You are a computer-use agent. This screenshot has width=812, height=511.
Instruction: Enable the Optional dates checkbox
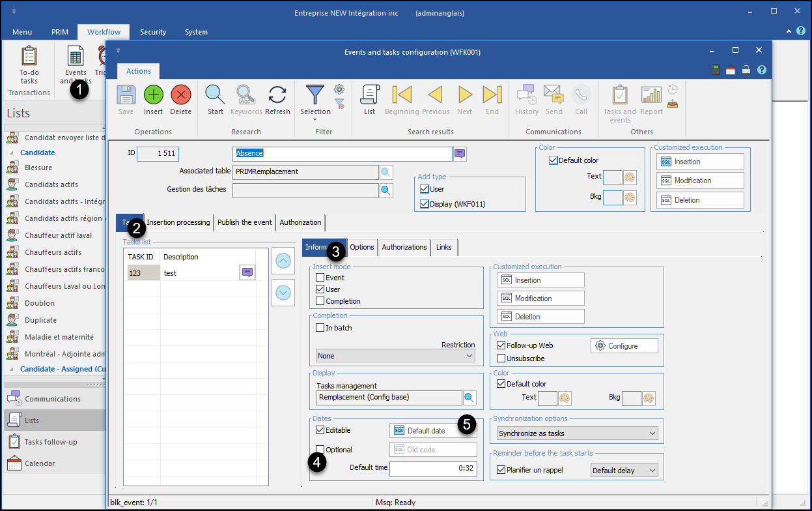(320, 450)
